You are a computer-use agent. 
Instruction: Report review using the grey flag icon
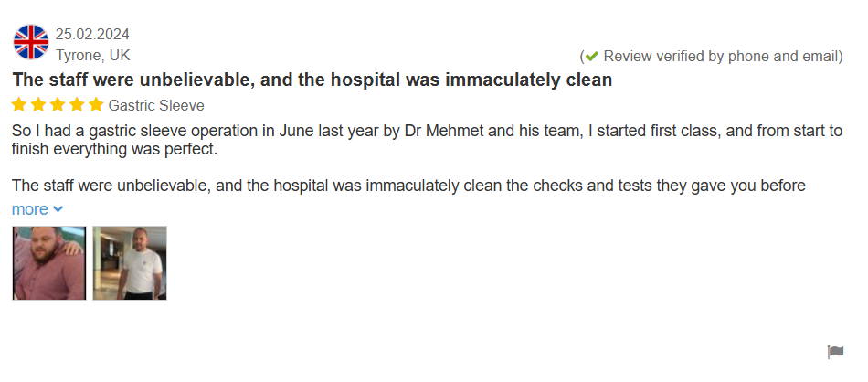pyautogui.click(x=835, y=352)
